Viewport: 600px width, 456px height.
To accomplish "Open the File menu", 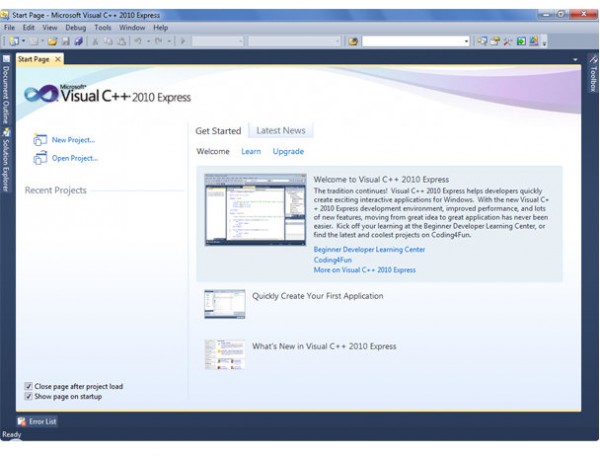I will (x=9, y=28).
